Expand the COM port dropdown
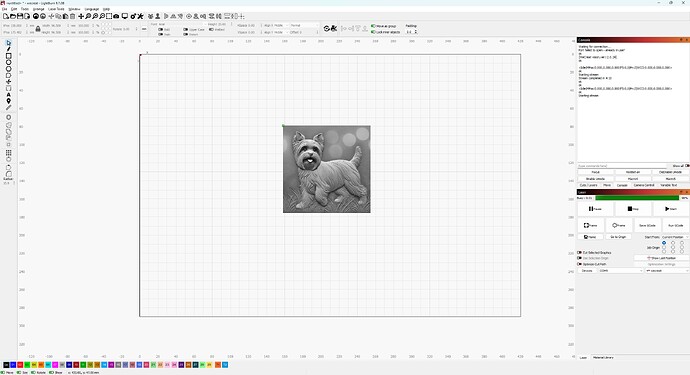This screenshot has height=375, width=690. (620, 271)
